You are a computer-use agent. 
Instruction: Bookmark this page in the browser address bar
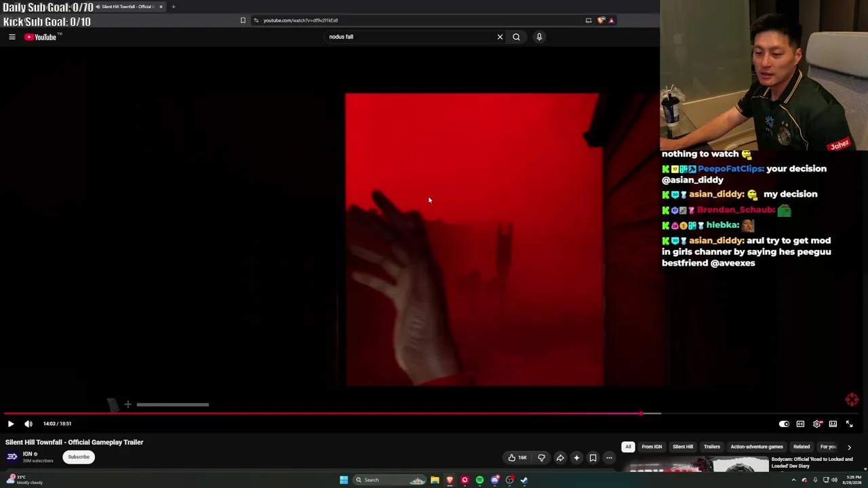(x=243, y=20)
